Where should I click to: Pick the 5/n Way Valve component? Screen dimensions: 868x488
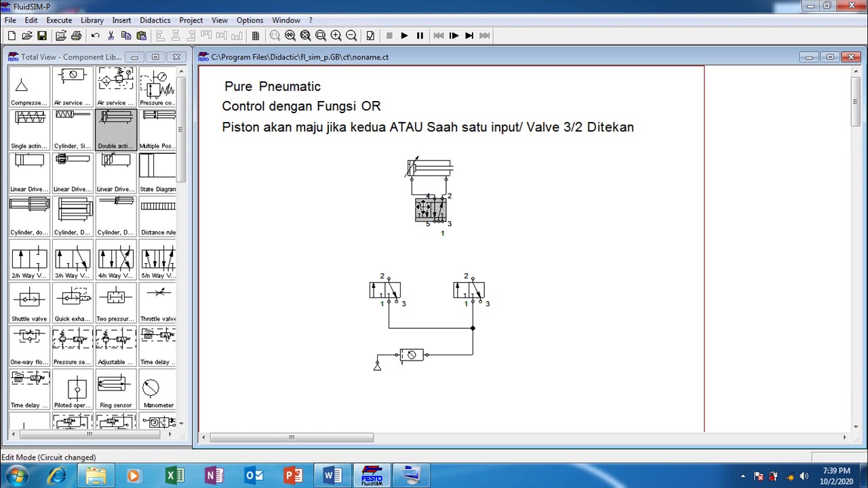click(158, 260)
